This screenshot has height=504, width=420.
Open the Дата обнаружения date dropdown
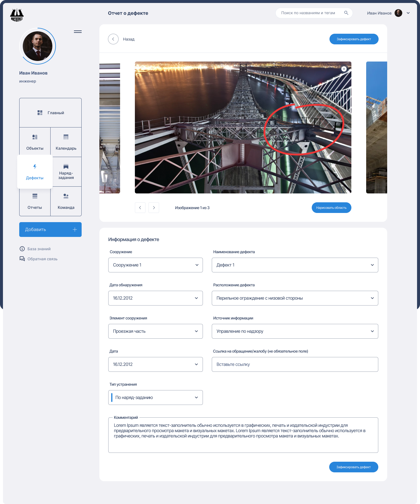point(156,298)
